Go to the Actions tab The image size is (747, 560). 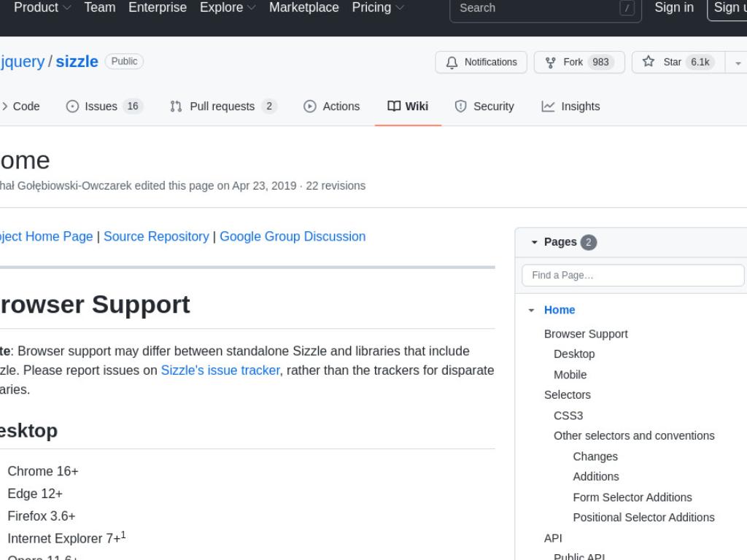(x=332, y=106)
